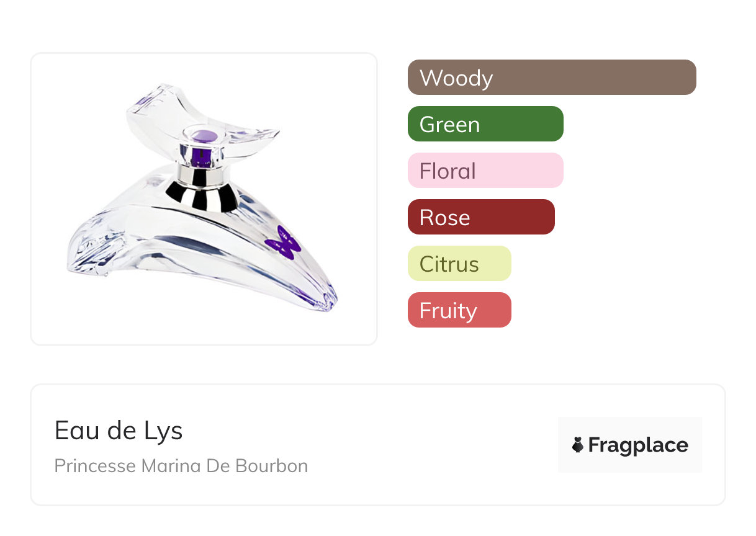
Task: Click the purple butterfly on the bottle
Action: click(283, 243)
